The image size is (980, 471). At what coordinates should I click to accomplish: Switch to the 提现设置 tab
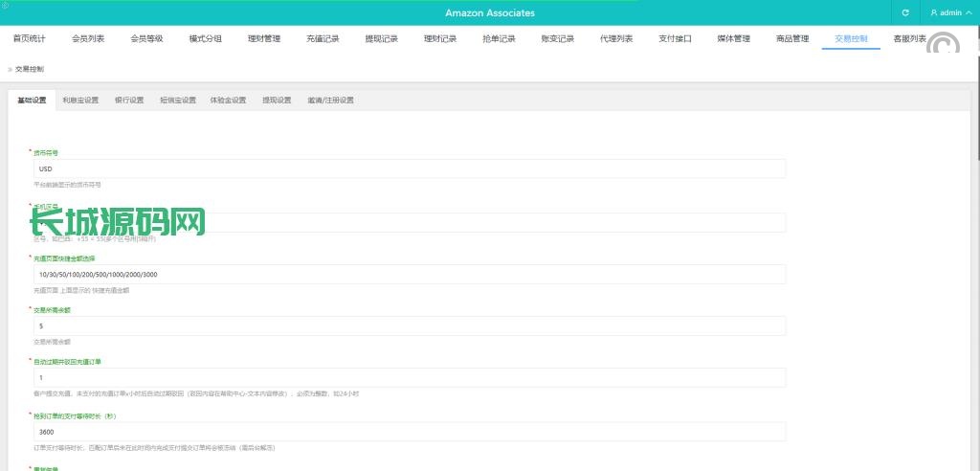click(x=277, y=101)
